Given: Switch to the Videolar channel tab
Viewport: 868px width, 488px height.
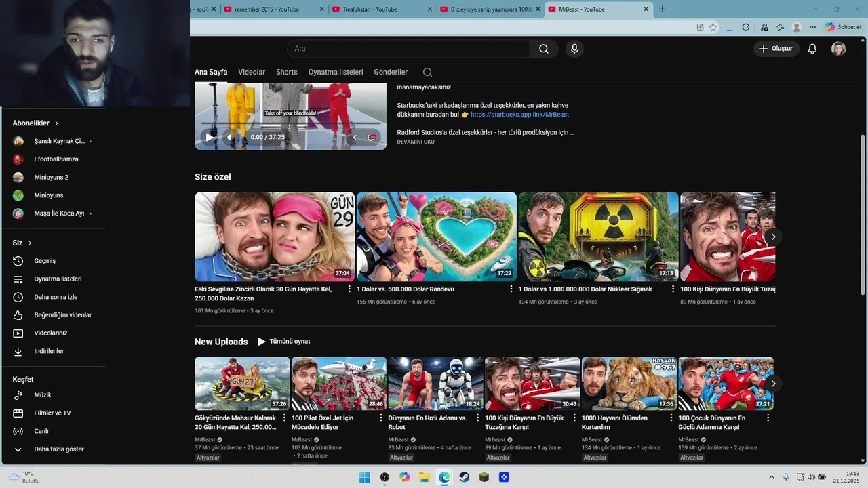Looking at the screenshot, I should [x=252, y=72].
